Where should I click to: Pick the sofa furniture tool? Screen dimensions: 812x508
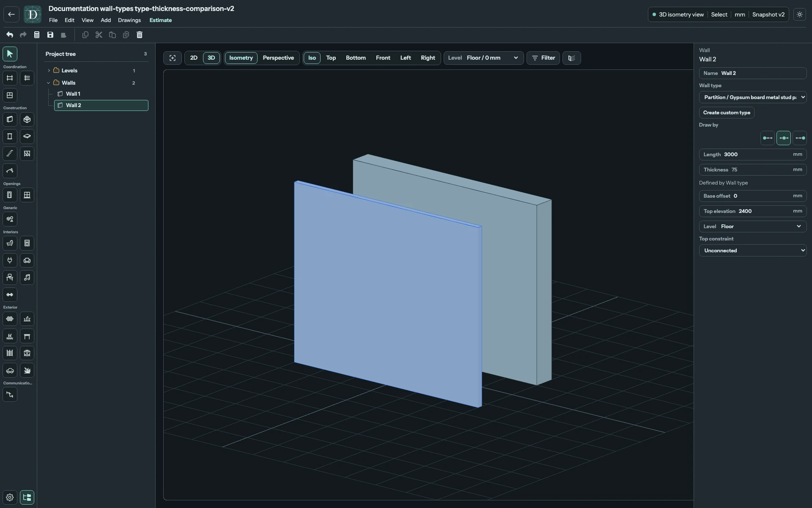[x=27, y=260]
